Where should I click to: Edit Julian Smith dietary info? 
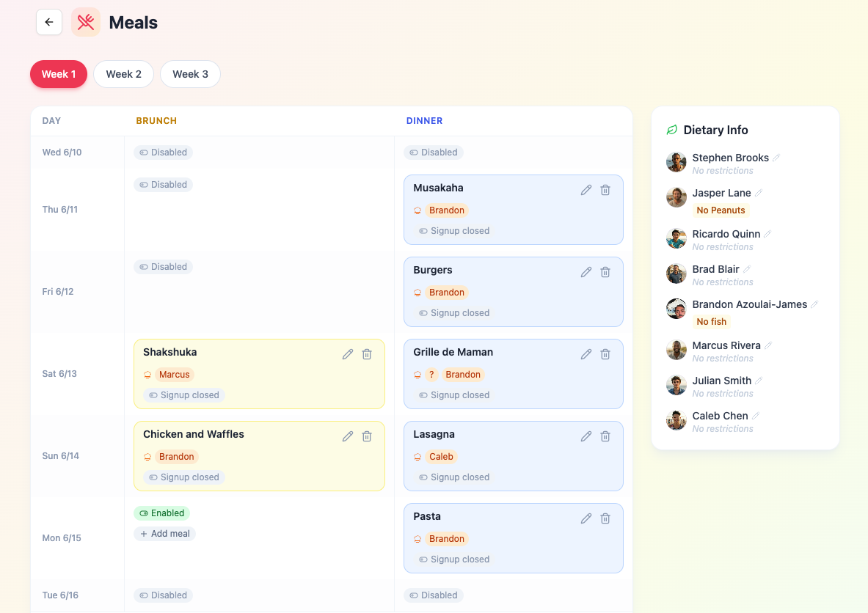coord(759,381)
